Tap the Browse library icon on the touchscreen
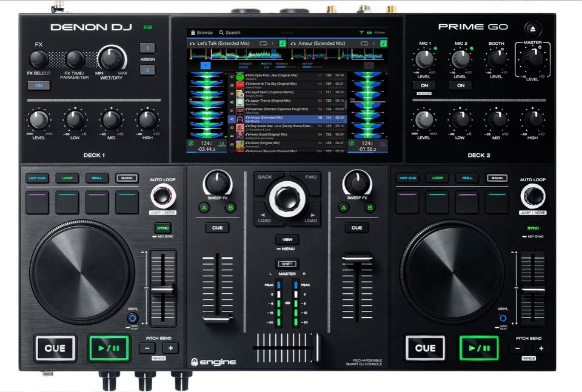The width and height of the screenshot is (582, 392). (193, 33)
